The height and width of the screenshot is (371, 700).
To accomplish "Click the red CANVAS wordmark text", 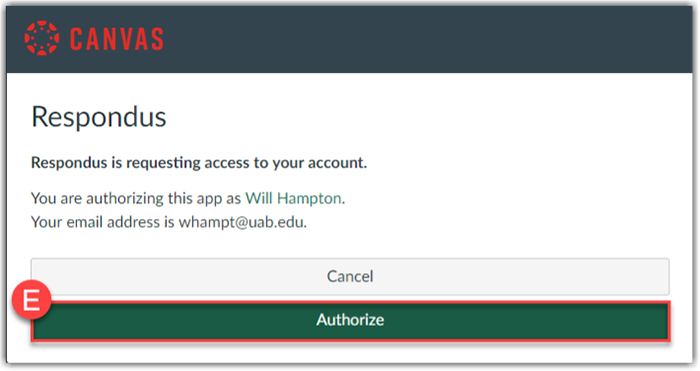I will click(117, 39).
